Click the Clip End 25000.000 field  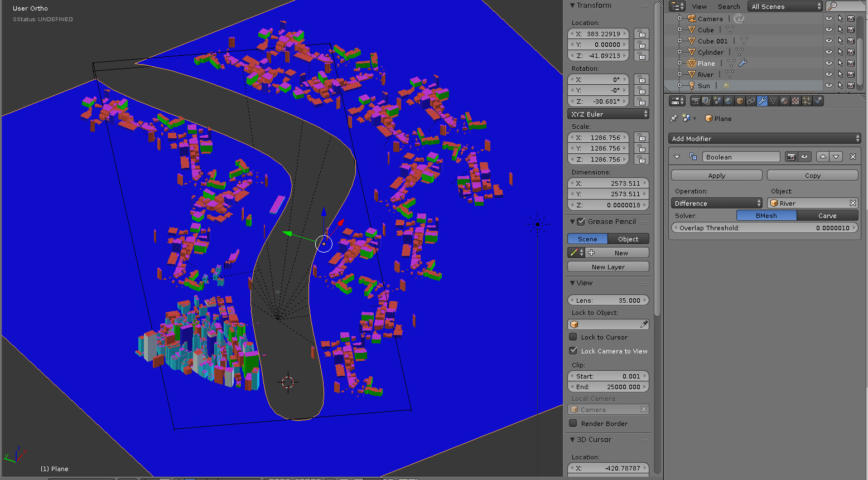tap(608, 386)
